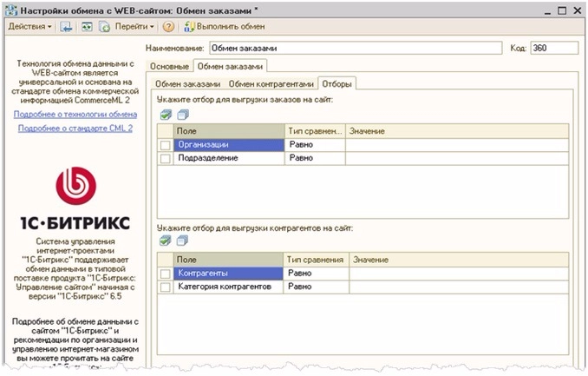Toggle the Подразделение filter checkbox
Screen dimensions: 588x376
pos(166,159)
